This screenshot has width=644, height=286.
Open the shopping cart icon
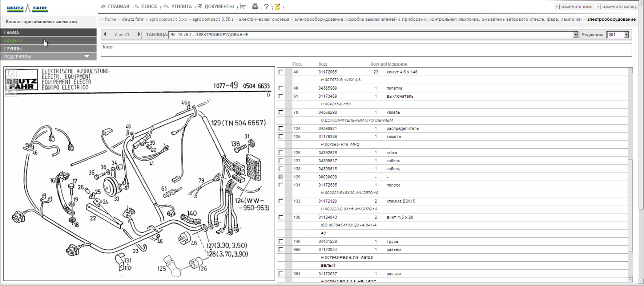tap(243, 7)
